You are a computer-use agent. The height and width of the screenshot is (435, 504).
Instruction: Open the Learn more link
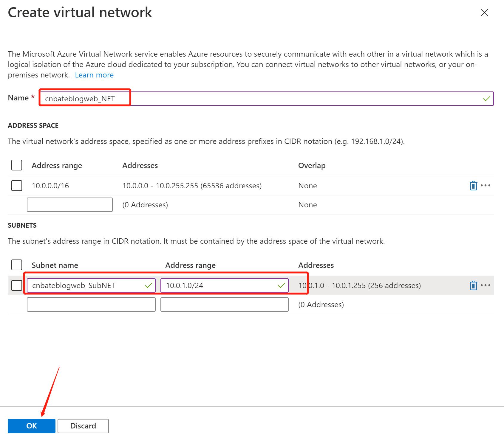click(94, 75)
